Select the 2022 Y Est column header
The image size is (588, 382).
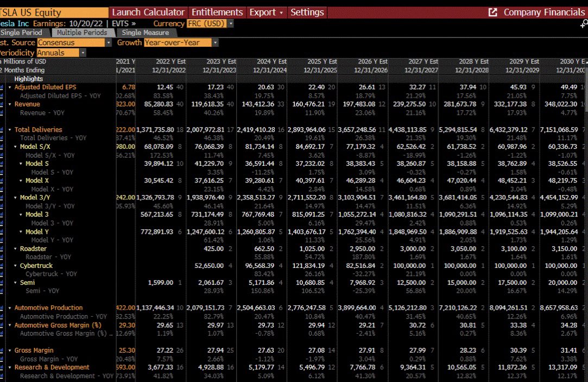point(170,61)
